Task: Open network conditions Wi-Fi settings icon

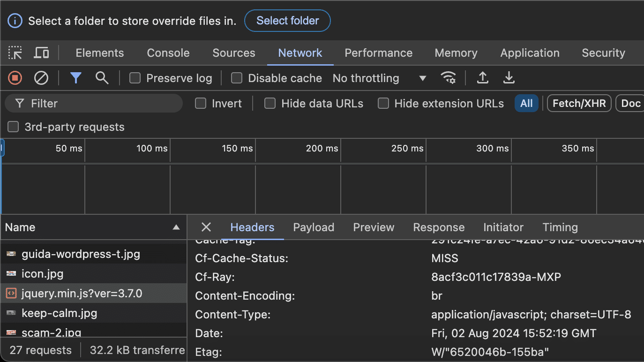Action: (x=449, y=78)
